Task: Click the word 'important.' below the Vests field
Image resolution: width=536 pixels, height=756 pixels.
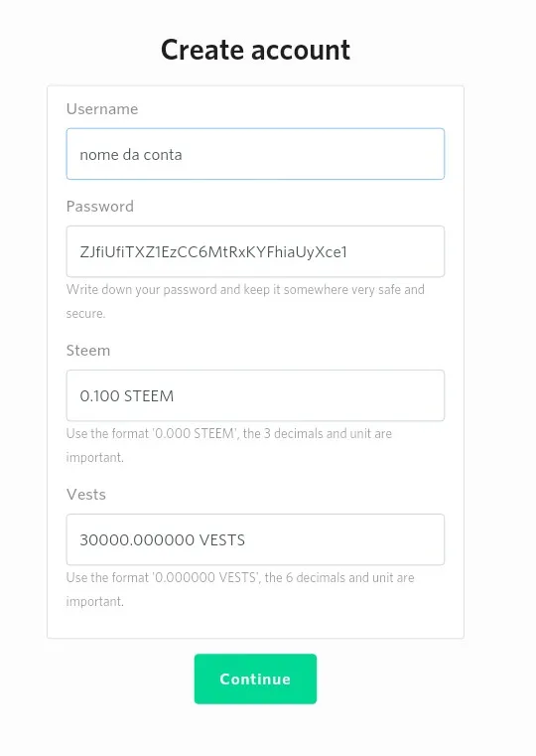Action: pos(95,601)
